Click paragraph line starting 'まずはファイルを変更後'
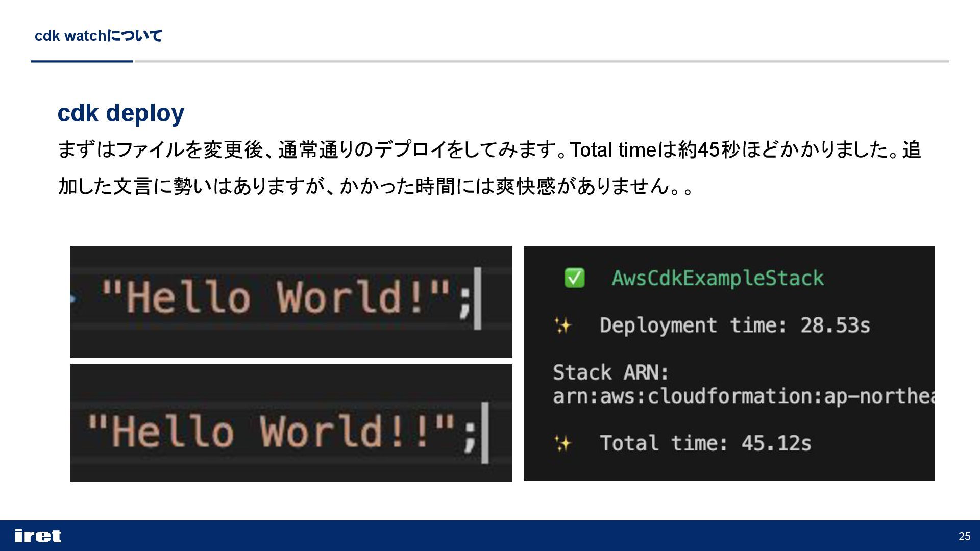Viewport: 980px width, 551px height. click(489, 149)
